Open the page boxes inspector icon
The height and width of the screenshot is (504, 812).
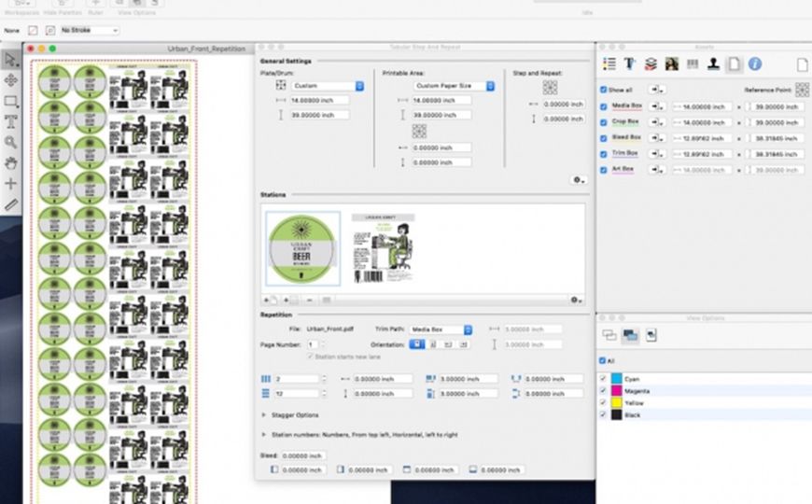click(734, 64)
